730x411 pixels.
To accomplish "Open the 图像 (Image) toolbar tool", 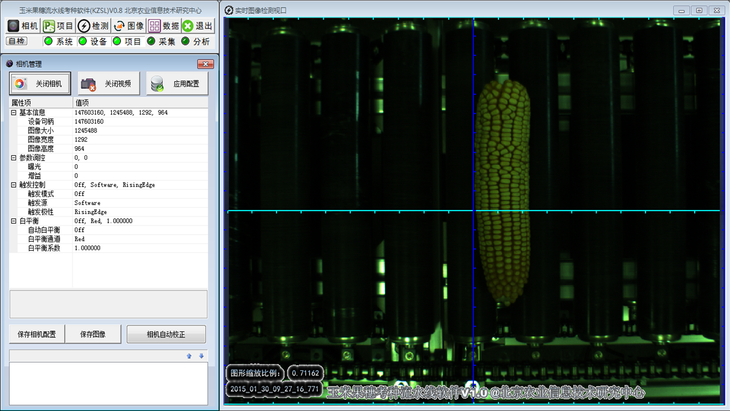I will (x=128, y=26).
